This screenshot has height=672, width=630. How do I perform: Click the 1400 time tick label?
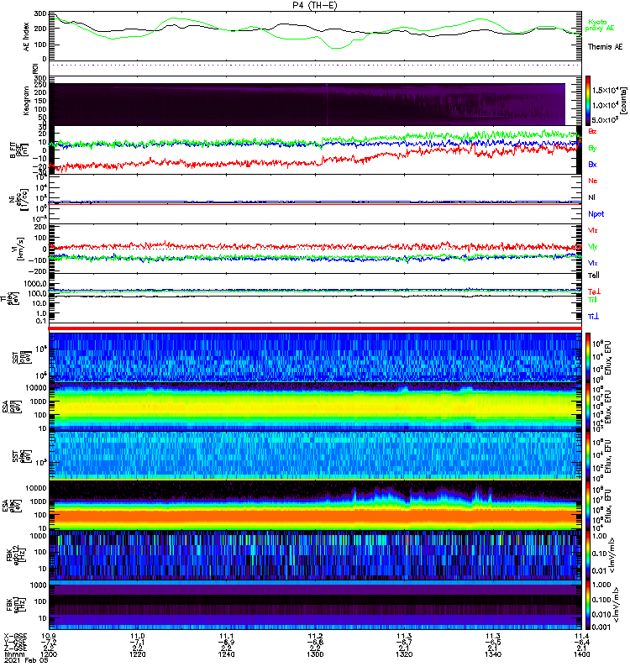click(x=581, y=654)
